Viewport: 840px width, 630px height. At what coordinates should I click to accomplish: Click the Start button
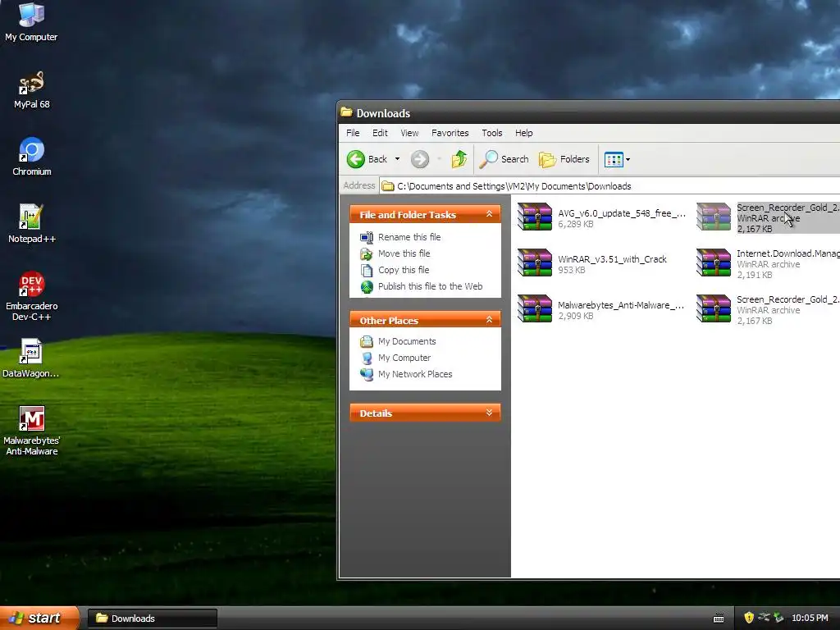tap(39, 618)
